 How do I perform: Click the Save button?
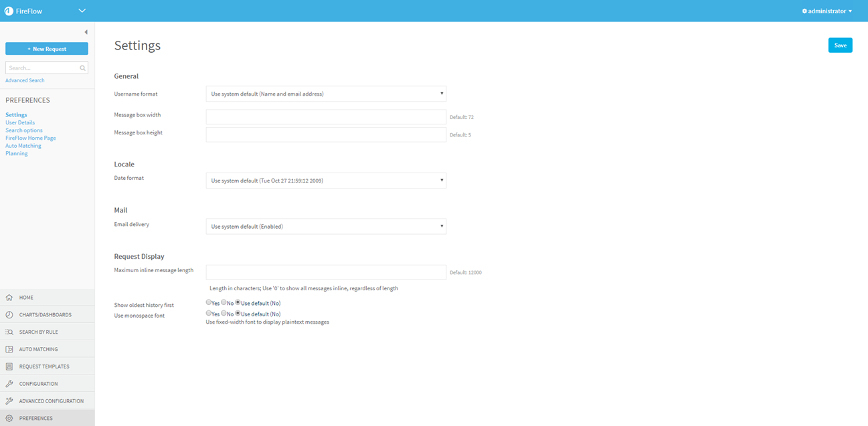tap(840, 45)
